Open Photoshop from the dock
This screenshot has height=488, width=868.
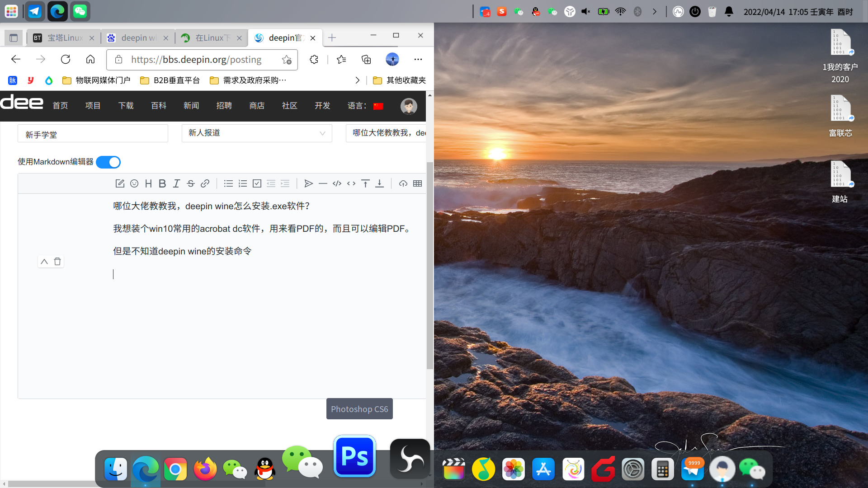coord(355,456)
